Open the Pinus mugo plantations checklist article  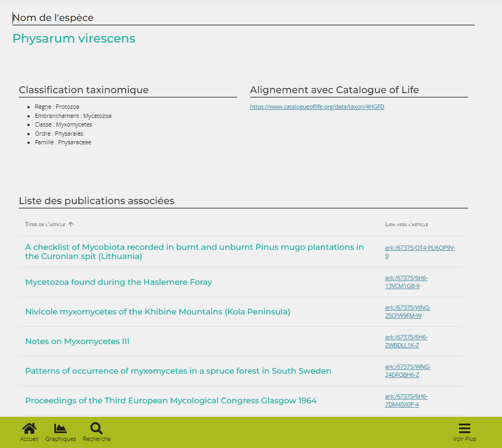click(x=194, y=251)
